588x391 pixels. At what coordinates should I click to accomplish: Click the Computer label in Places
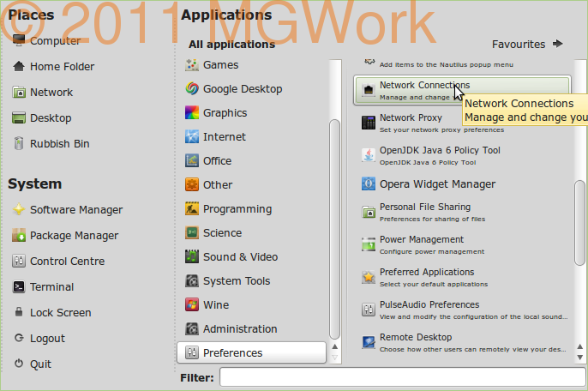55,40
